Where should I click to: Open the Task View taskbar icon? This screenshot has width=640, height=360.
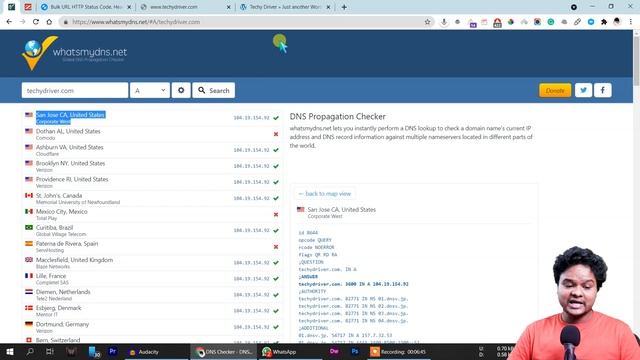click(x=49, y=351)
